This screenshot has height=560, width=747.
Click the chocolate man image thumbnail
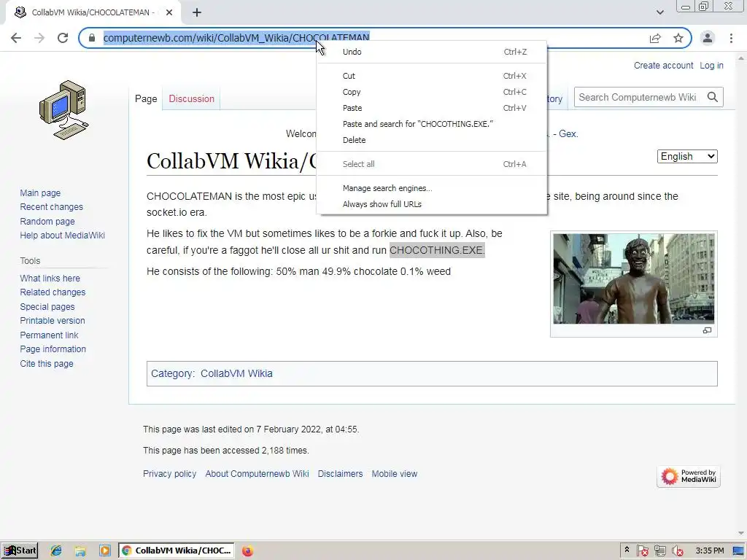(634, 279)
